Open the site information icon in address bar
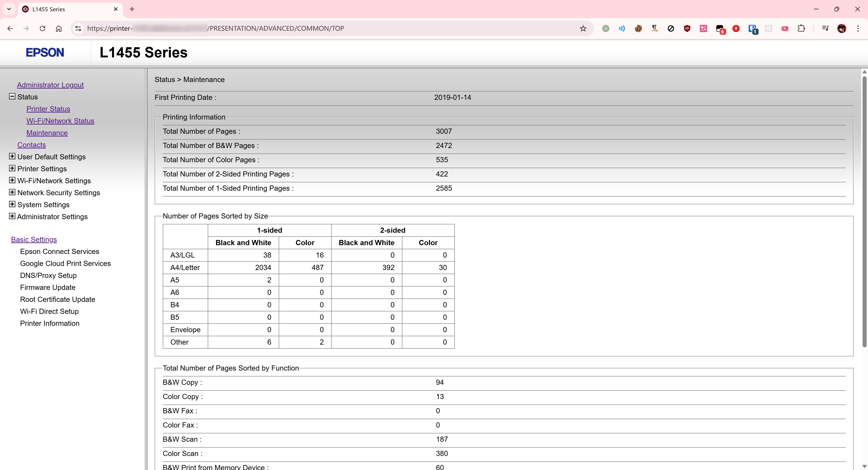Screen dimensions: 868x470 click(78, 28)
